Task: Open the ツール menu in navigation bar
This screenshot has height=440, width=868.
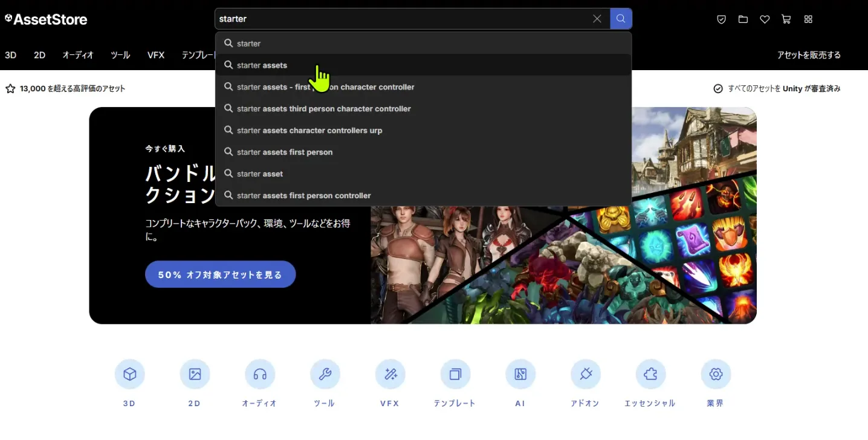Action: [x=120, y=55]
